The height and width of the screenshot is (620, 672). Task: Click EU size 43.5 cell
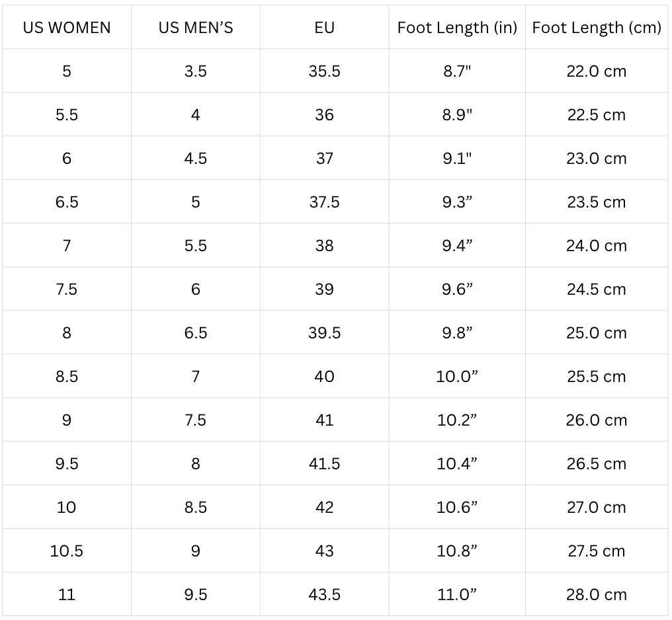pos(325,595)
